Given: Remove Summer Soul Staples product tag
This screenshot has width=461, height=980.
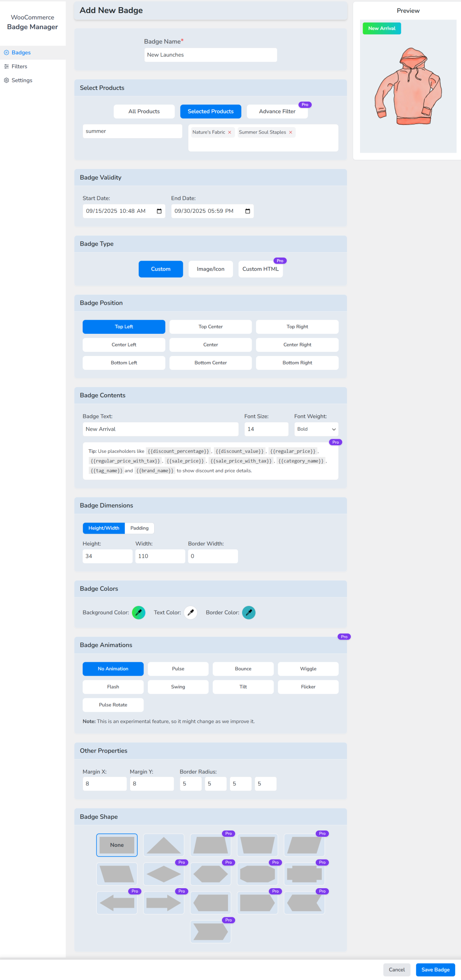Looking at the screenshot, I should click(290, 132).
